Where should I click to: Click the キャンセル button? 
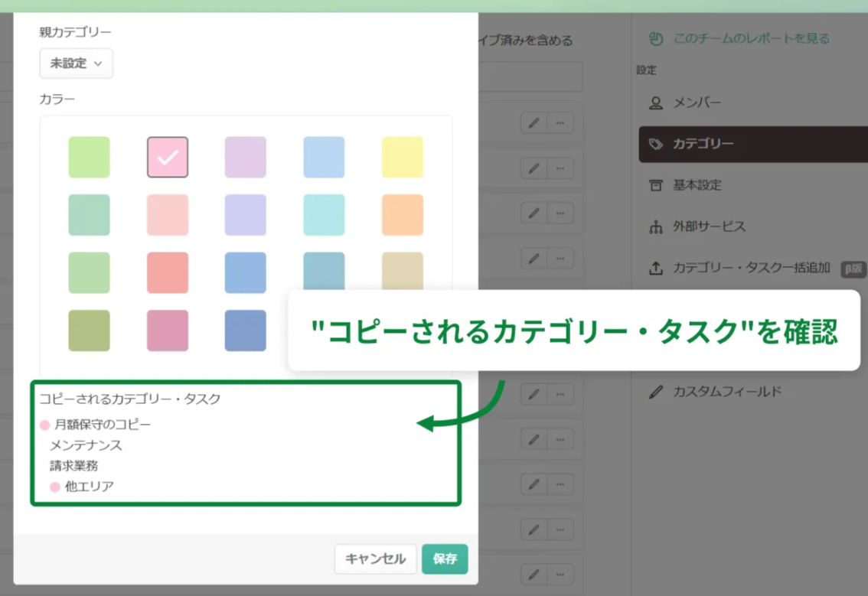coord(374,559)
